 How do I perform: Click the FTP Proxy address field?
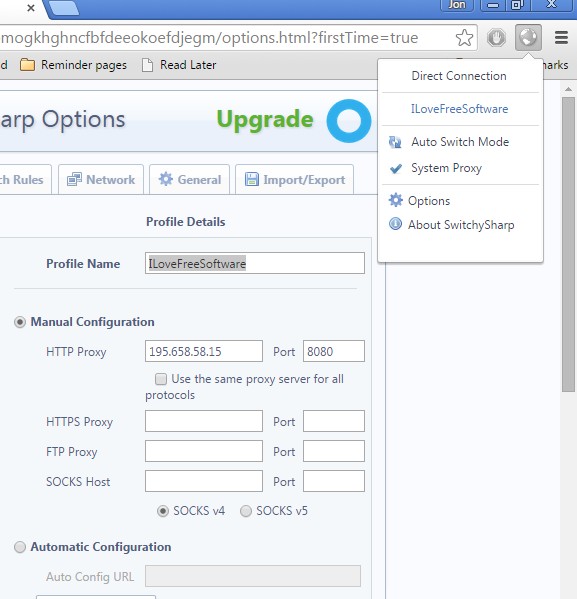[204, 451]
